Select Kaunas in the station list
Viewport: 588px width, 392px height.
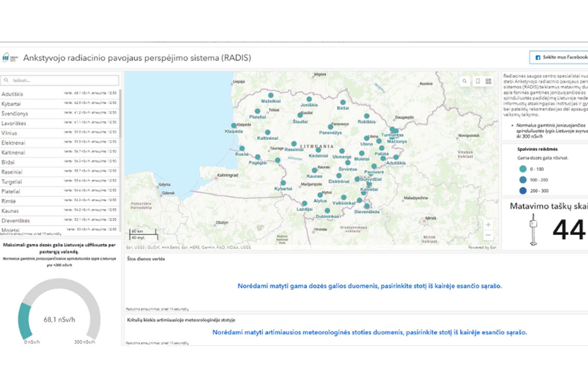point(59,211)
